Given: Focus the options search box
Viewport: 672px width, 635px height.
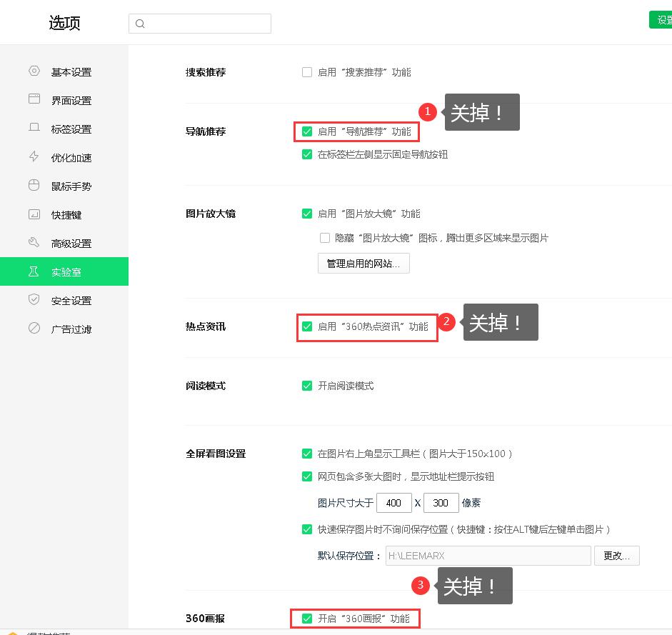Looking at the screenshot, I should tap(200, 24).
